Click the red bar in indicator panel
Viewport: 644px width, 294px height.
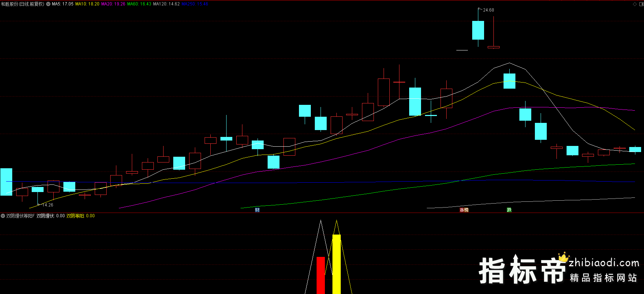pyautogui.click(x=321, y=275)
